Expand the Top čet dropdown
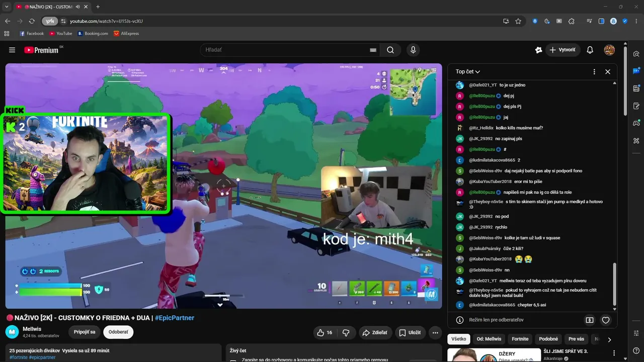 [x=468, y=71]
